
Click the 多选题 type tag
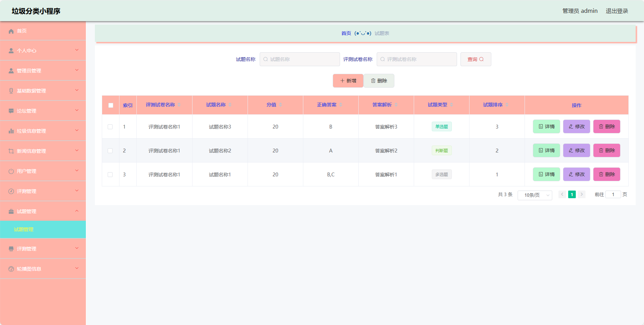tap(441, 174)
